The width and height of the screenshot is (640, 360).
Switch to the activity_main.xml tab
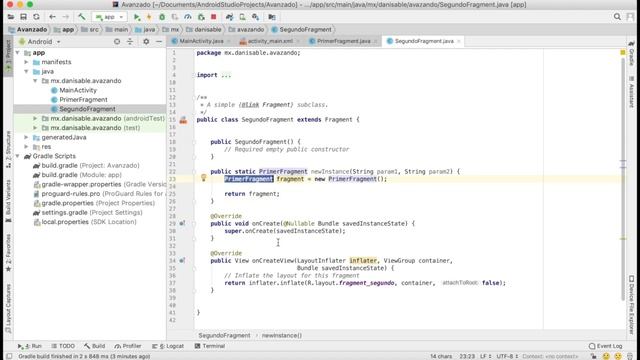(x=270, y=41)
